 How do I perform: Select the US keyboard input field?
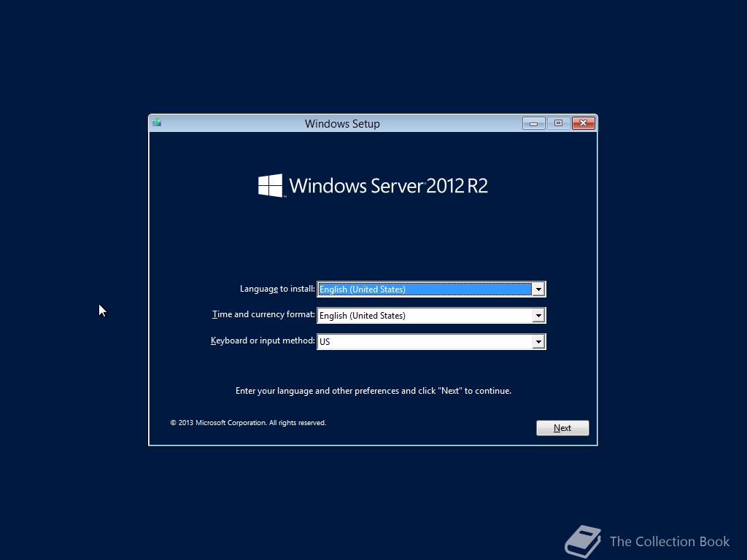431,341
